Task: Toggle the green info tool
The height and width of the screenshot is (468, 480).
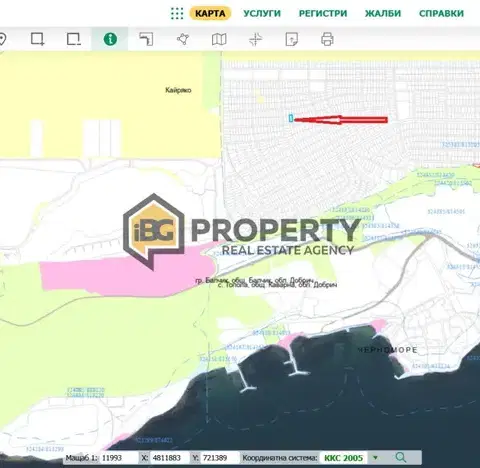Action: [110, 39]
